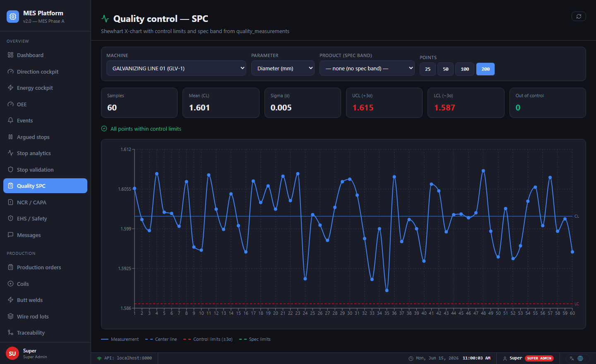Click the Stop analytics pulse icon
Image resolution: width=596 pixels, height=364 pixels.
[10, 153]
